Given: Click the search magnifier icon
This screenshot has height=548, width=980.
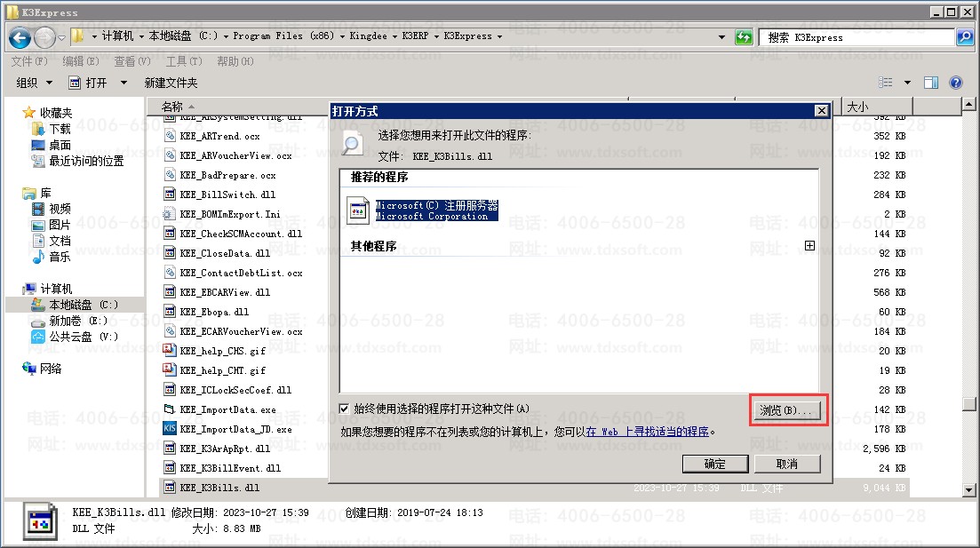Looking at the screenshot, I should click(x=965, y=37).
